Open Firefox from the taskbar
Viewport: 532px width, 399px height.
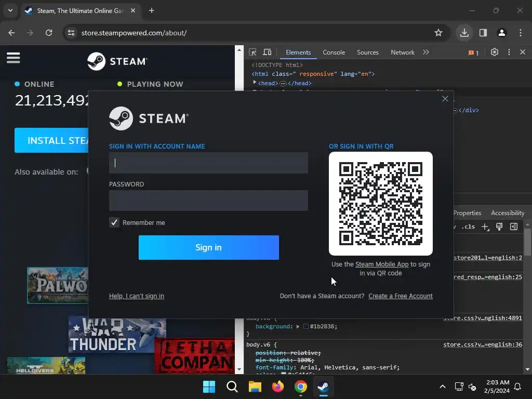tap(278, 387)
